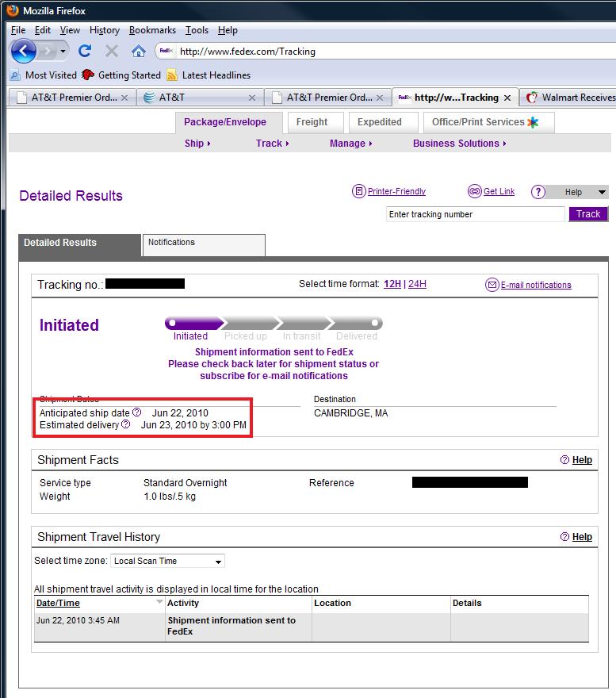Click the FedEx favicon in address bar
Screen dimensions: 616x698
166,51
